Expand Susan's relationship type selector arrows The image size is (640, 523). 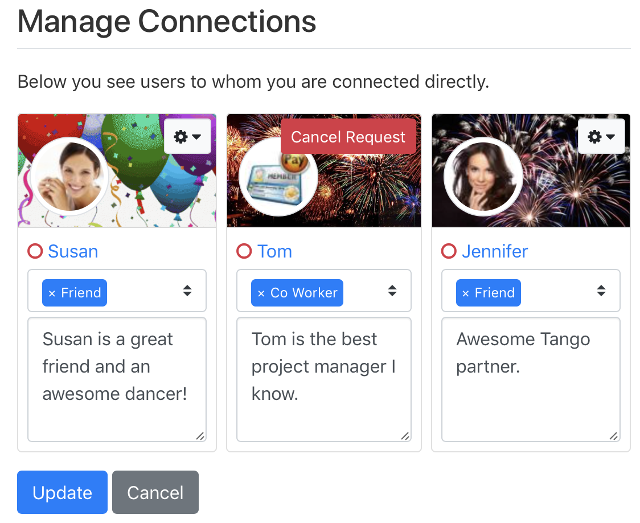pyautogui.click(x=187, y=291)
